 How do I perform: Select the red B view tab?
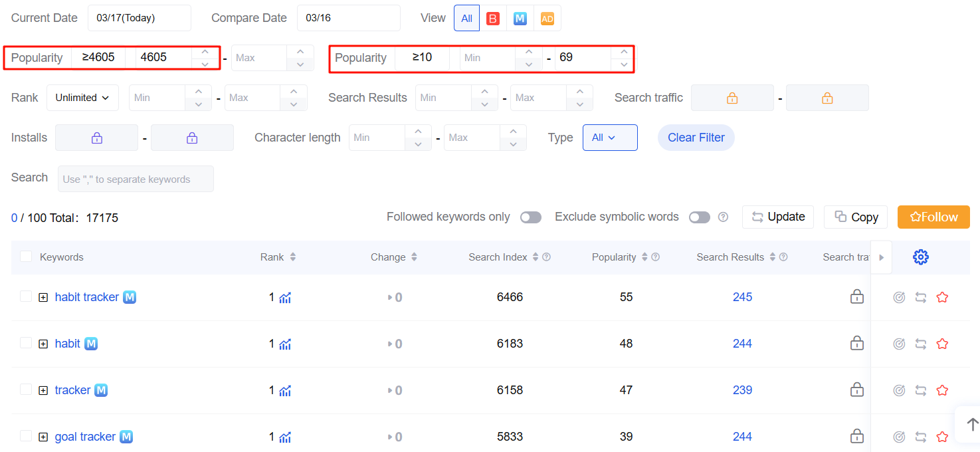point(493,19)
